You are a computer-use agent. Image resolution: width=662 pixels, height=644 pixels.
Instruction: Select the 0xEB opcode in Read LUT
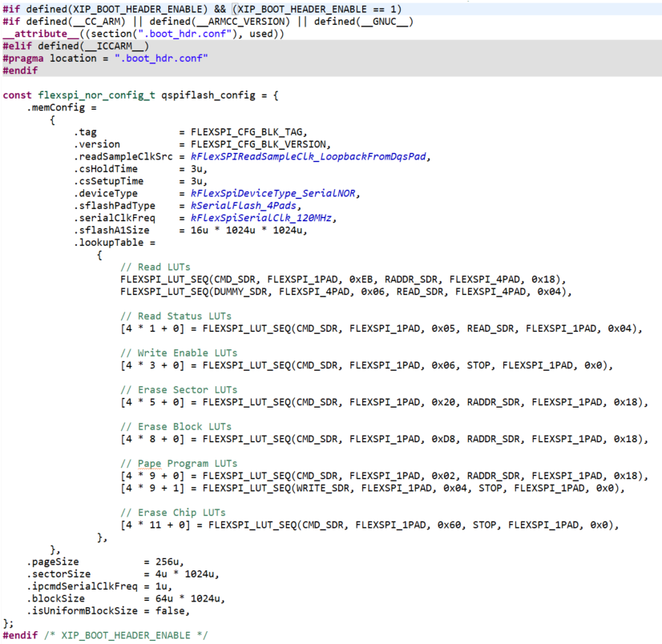361,279
